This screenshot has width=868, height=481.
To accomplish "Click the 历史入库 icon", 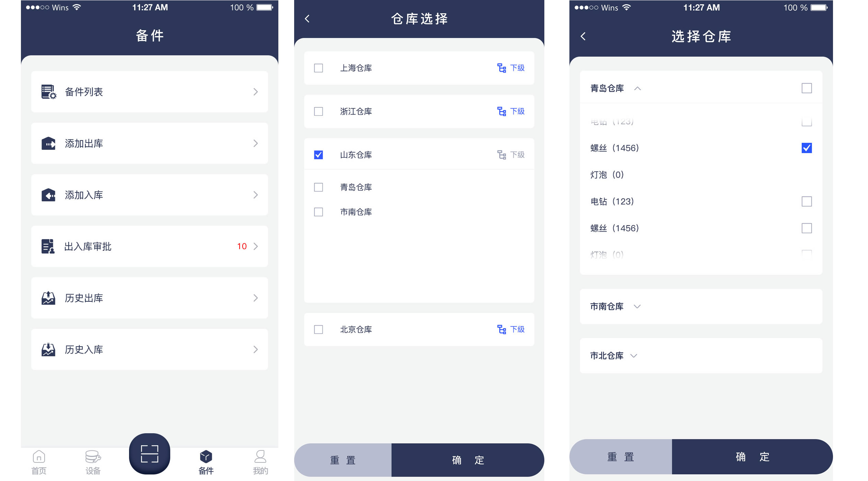I will coord(48,349).
